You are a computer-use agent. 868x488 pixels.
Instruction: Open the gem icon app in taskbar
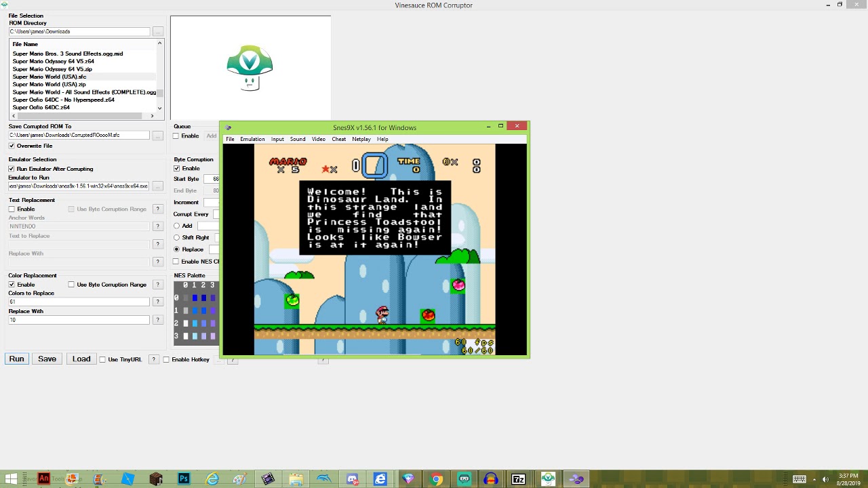coord(408,479)
